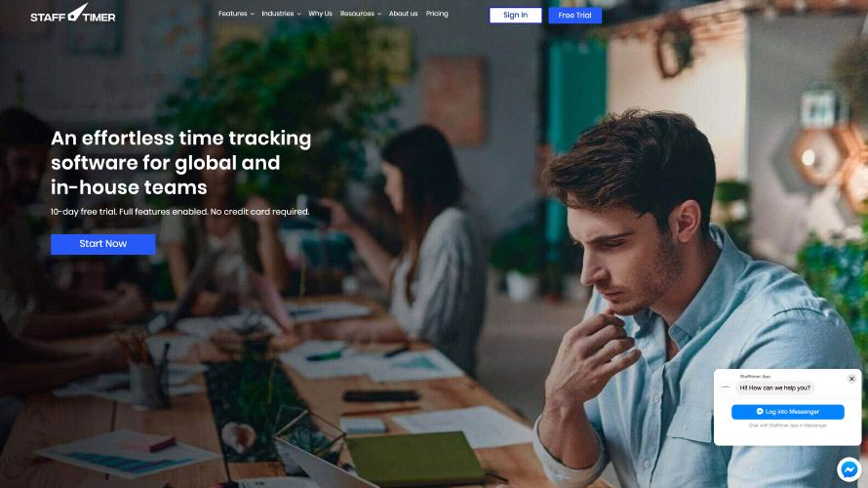Click the Start Now button
The image size is (868, 488).
click(103, 244)
